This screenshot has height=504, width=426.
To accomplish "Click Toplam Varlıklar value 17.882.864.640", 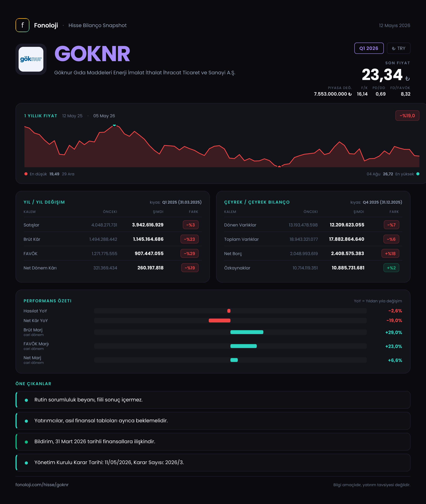I will pos(347,239).
